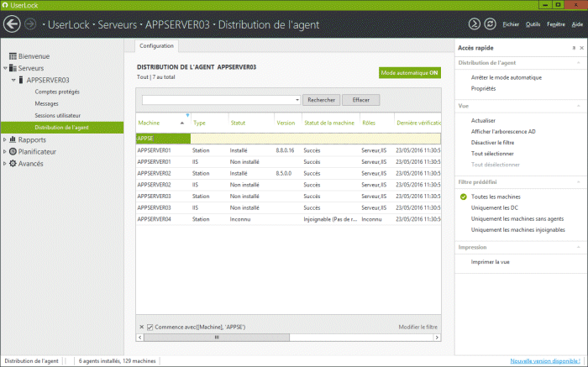Collapse the Vue section
588x367 pixels.
pos(578,106)
